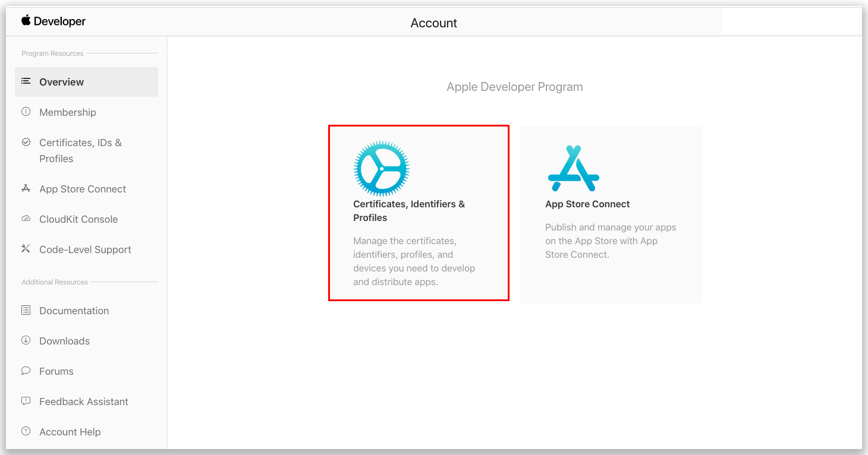Image resolution: width=868 pixels, height=455 pixels.
Task: Click the 'Publish and manage your apps' description
Action: pos(611,241)
